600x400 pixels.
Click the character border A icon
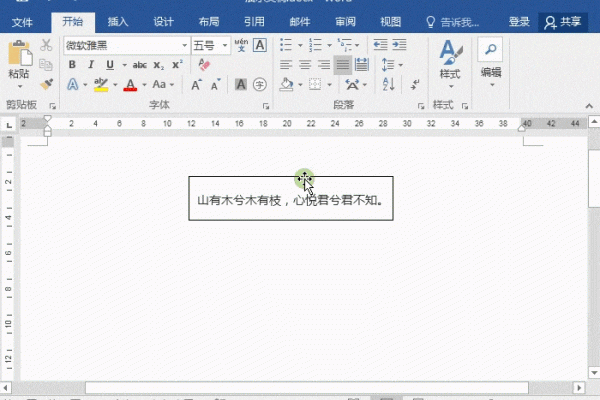point(260,45)
